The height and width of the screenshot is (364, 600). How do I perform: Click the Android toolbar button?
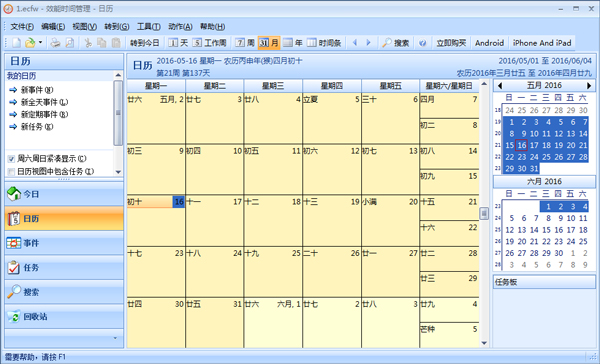(489, 43)
